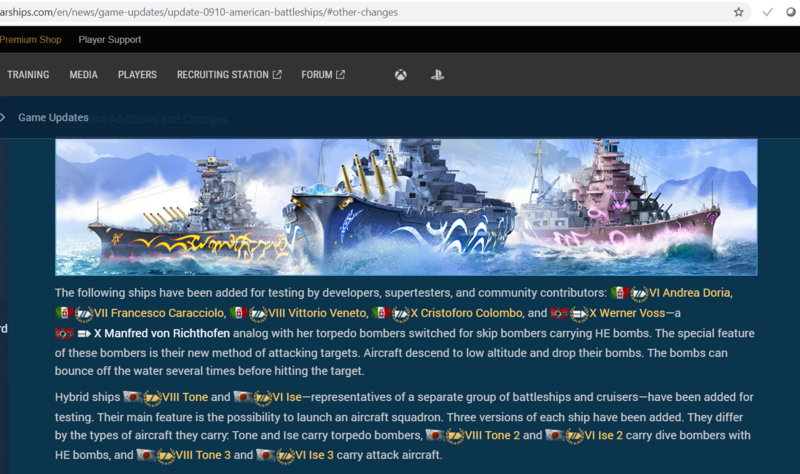
Task: Open the VI Andrea Doria ship link
Action: [x=690, y=293]
